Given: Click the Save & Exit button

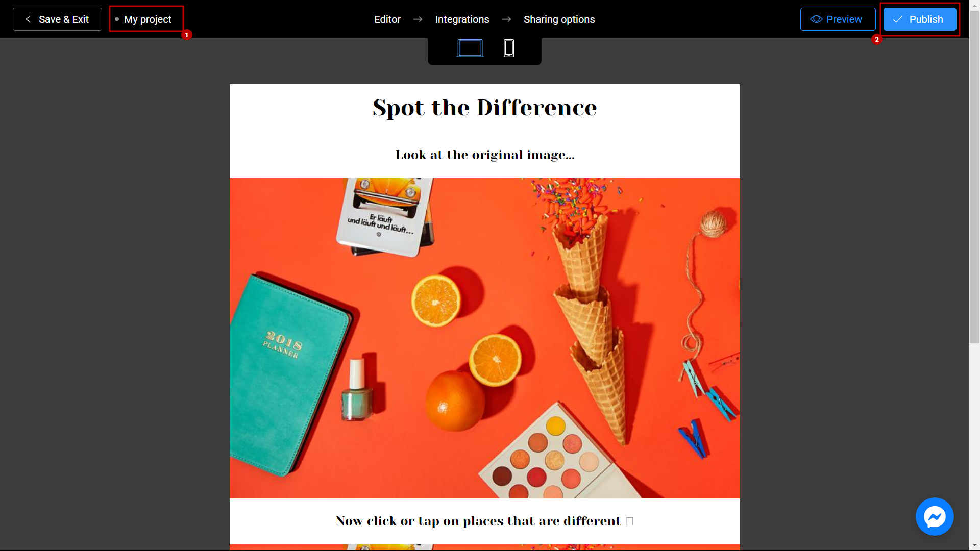Looking at the screenshot, I should [57, 19].
